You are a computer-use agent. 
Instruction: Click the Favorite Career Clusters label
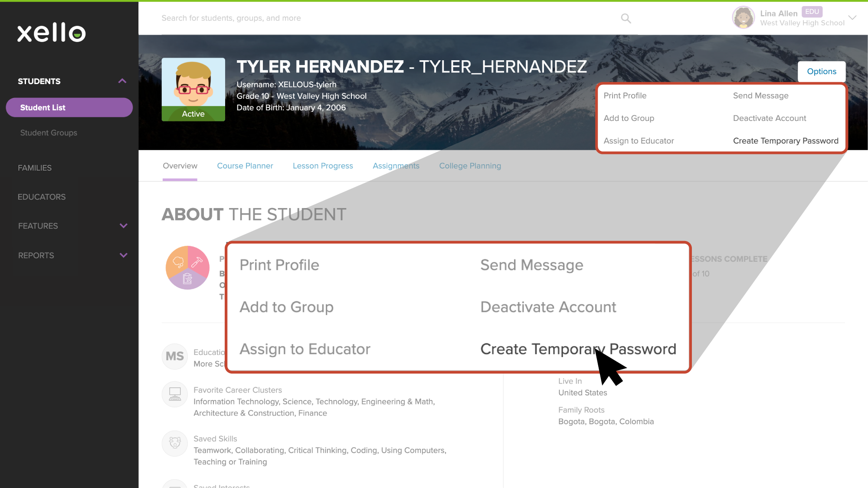238,390
